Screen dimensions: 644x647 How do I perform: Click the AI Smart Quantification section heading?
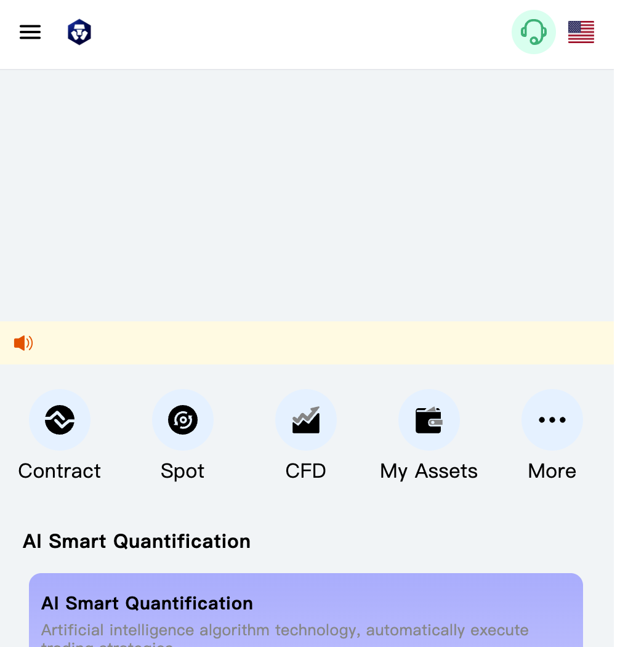click(x=137, y=541)
